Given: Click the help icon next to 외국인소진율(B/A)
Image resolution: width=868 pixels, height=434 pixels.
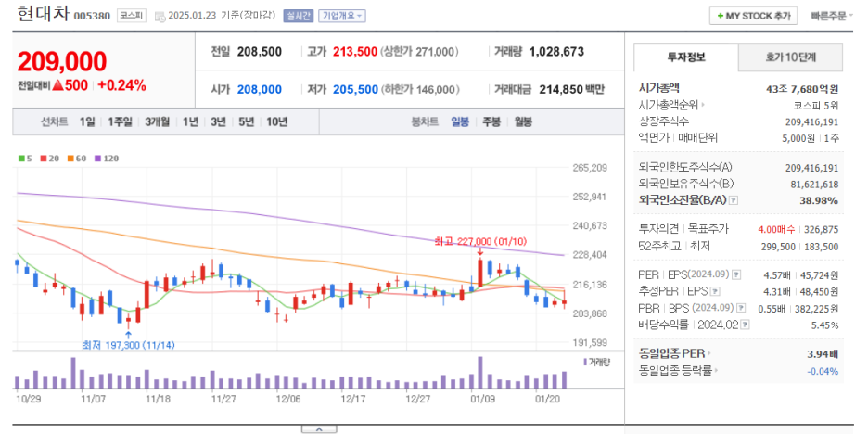Looking at the screenshot, I should (734, 200).
